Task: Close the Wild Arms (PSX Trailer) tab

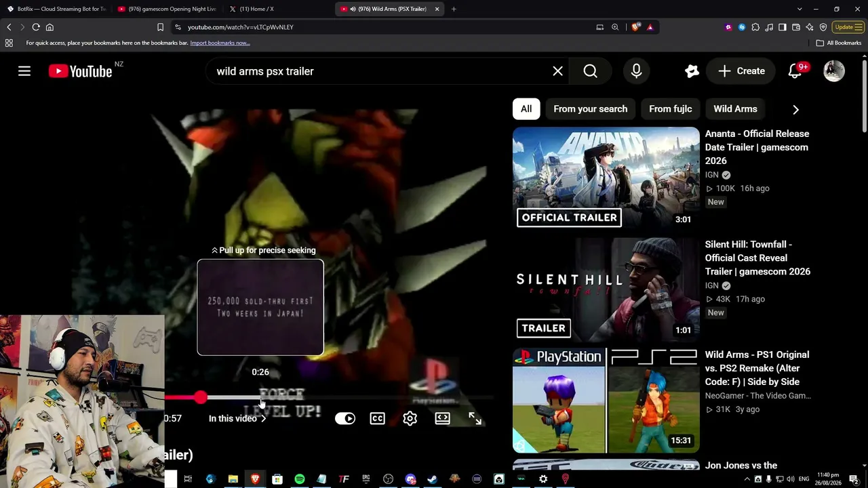Action: click(437, 9)
